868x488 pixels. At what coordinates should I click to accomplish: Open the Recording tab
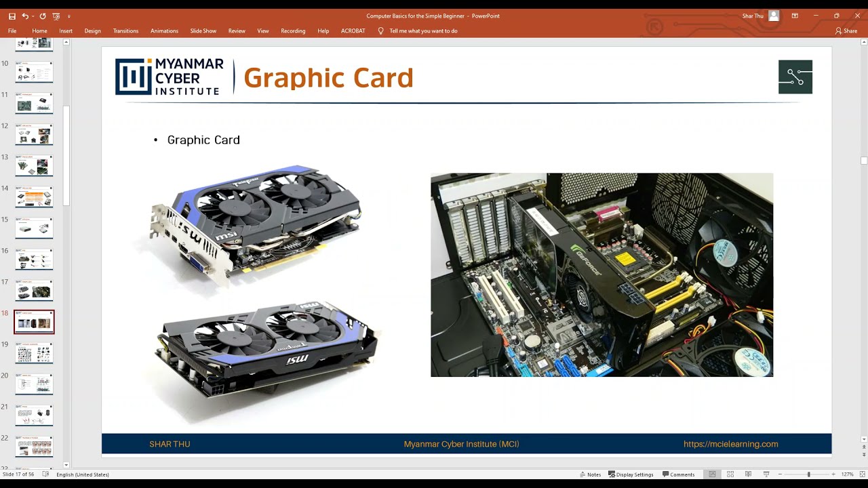pos(293,31)
